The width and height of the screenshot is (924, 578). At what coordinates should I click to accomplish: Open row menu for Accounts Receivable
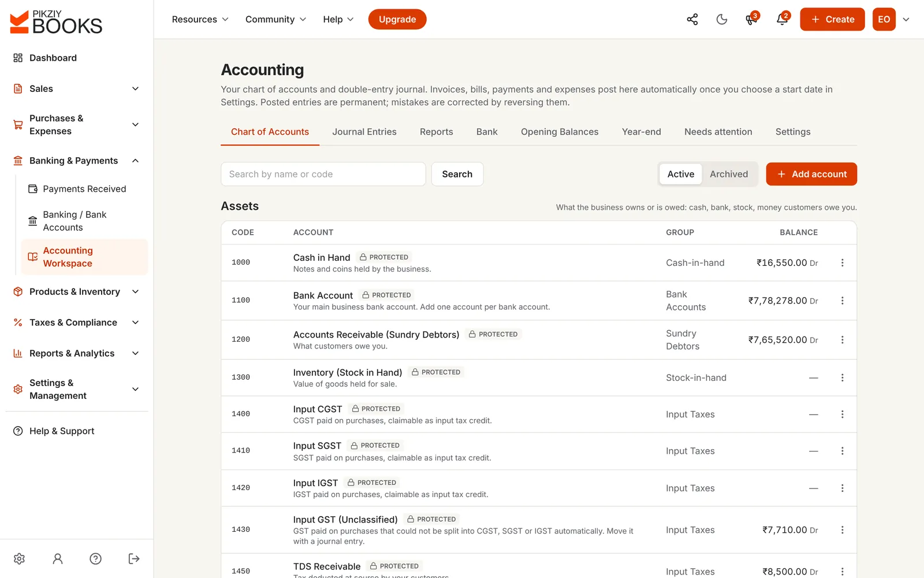pyautogui.click(x=842, y=340)
